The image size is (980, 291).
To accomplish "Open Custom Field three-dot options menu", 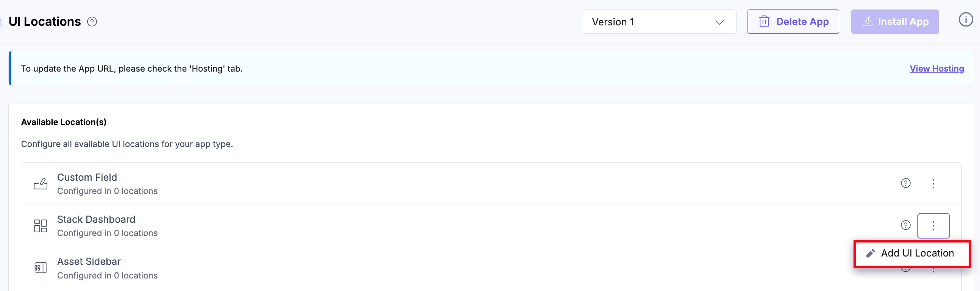I will pyautogui.click(x=933, y=184).
